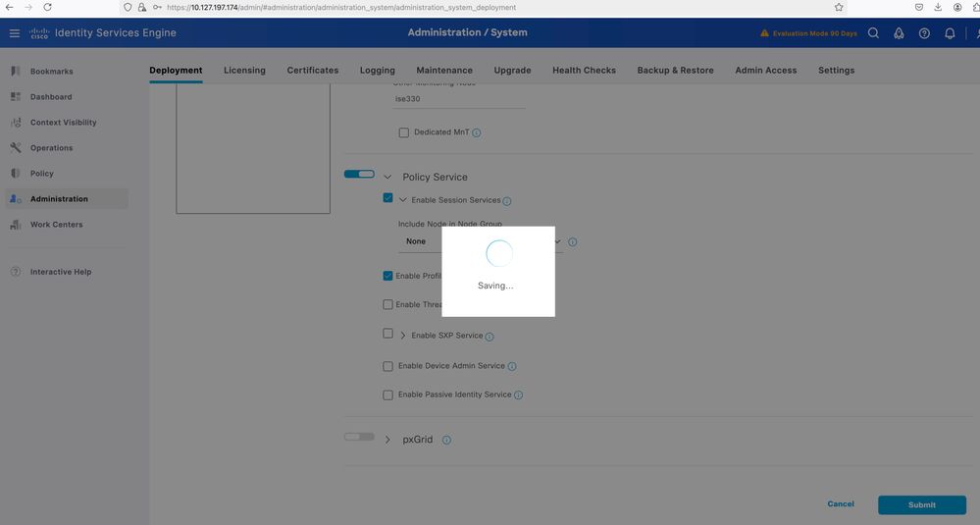Switch to the Logging tab
This screenshot has width=980, height=525.
377,70
